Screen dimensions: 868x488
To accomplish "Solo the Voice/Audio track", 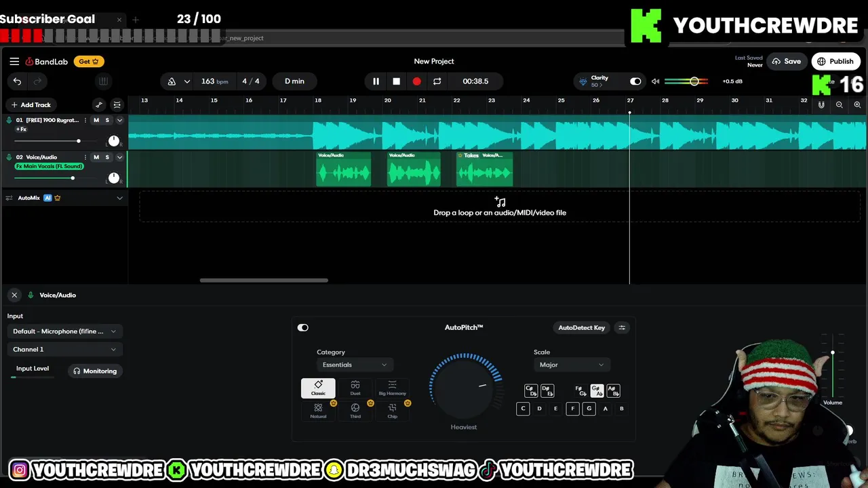I will 107,157.
